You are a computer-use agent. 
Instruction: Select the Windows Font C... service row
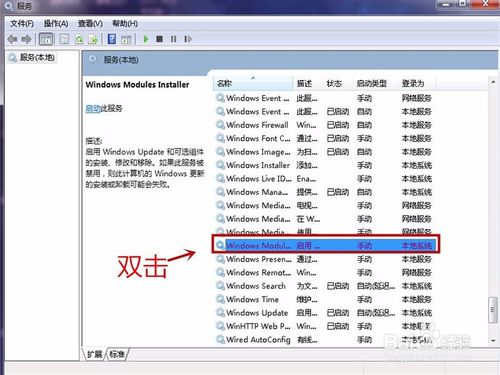(x=325, y=138)
